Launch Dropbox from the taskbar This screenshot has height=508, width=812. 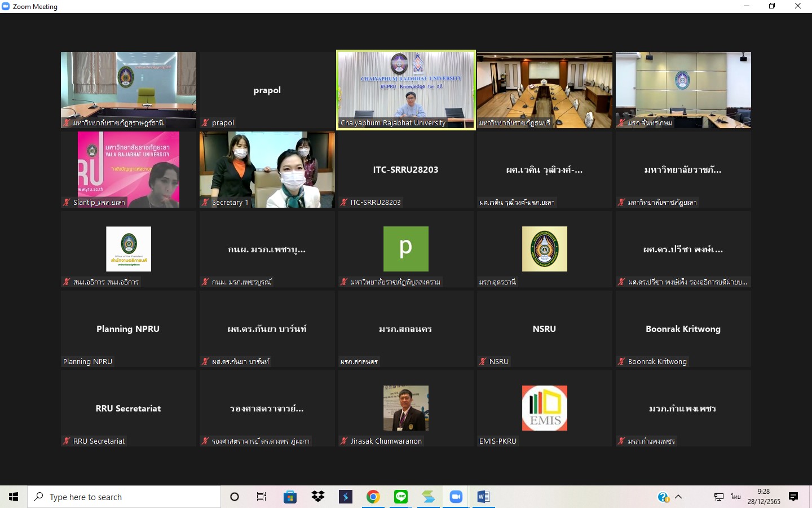coord(318,497)
